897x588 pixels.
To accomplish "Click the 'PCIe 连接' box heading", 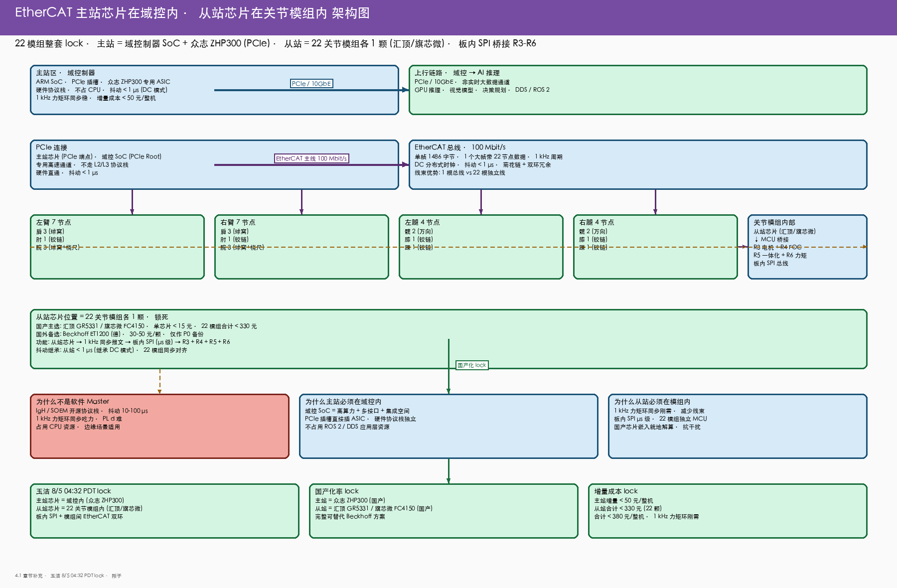I will pos(51,147).
